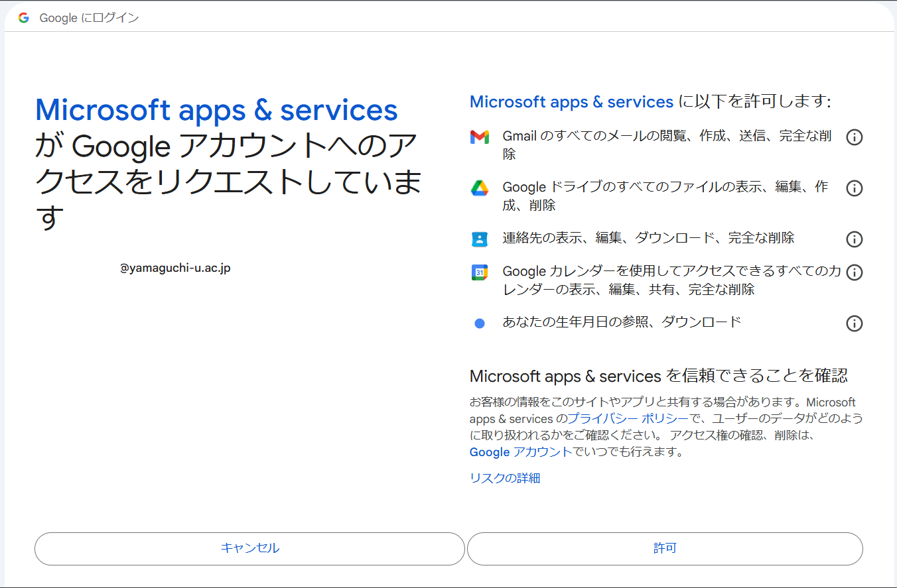Open info for the Google Drive permission
The height and width of the screenshot is (588, 897).
[855, 188]
